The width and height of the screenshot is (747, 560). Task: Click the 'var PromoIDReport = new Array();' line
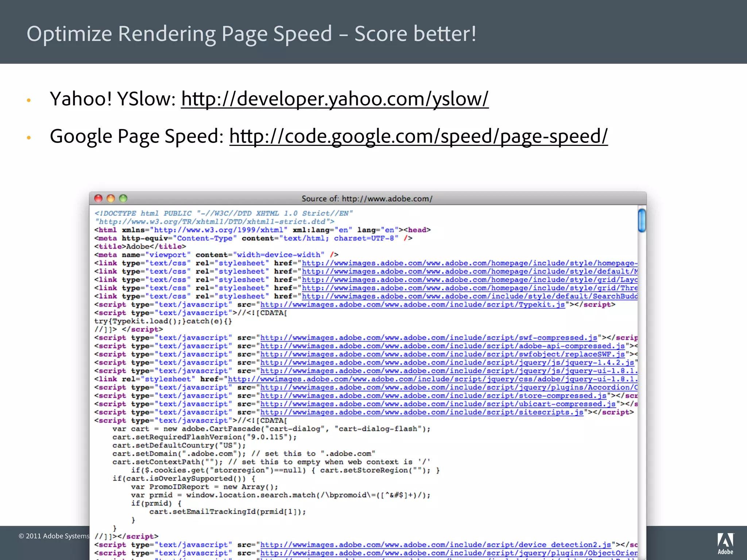[x=205, y=487]
